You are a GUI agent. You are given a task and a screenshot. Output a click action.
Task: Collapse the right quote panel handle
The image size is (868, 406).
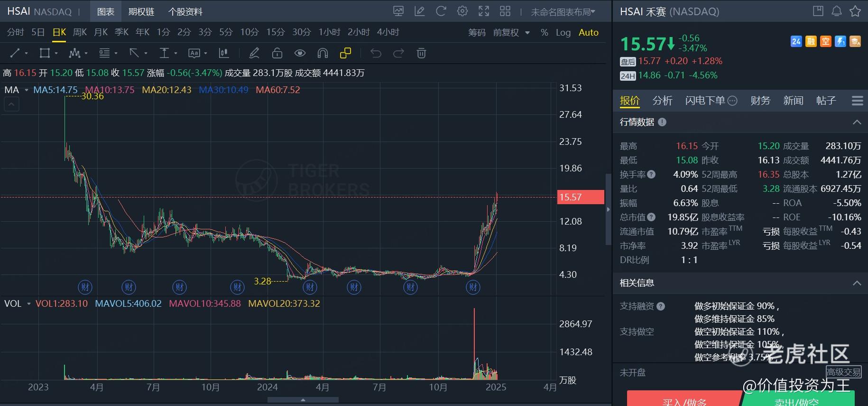coord(609,209)
